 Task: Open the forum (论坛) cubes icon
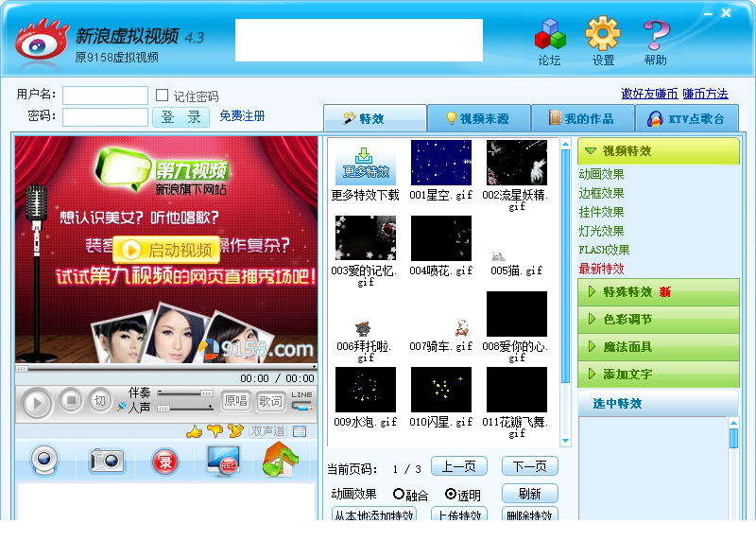[x=550, y=34]
